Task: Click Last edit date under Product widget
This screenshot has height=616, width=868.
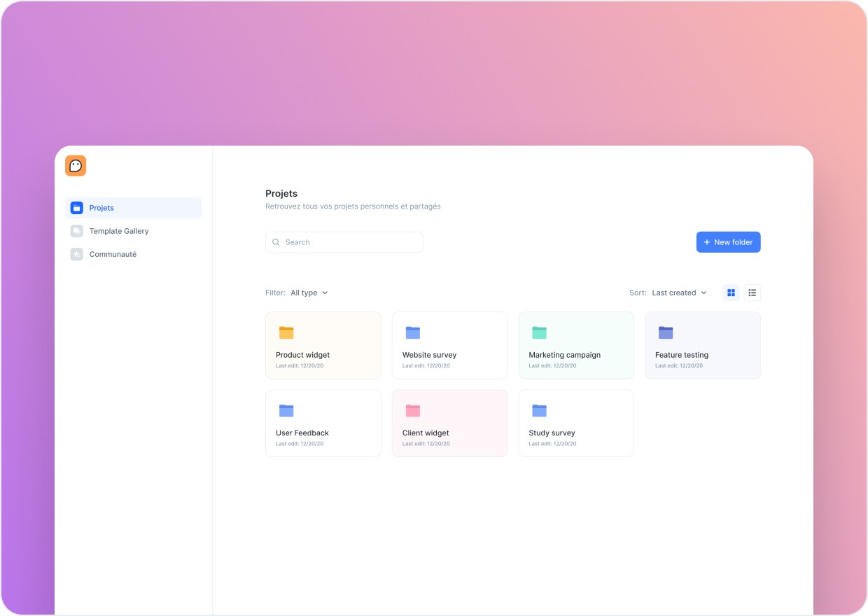Action: (300, 365)
